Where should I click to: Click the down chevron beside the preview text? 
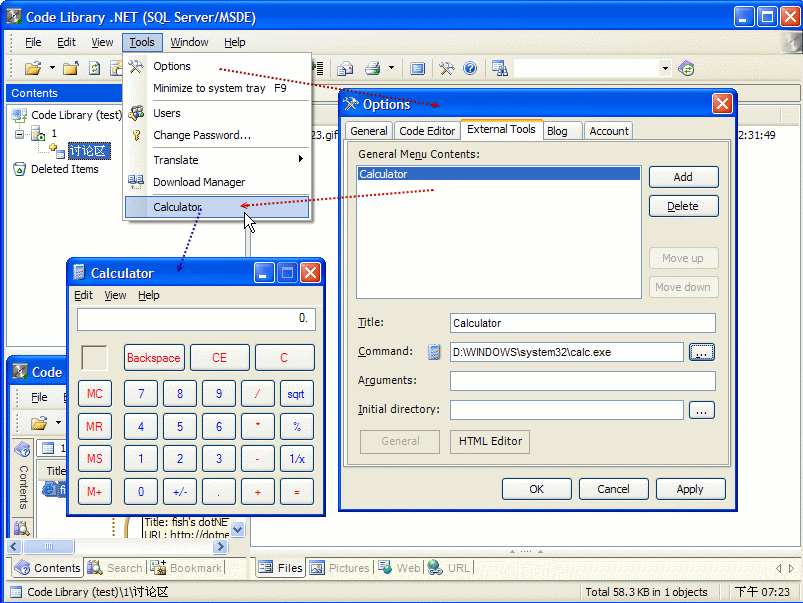point(237,529)
